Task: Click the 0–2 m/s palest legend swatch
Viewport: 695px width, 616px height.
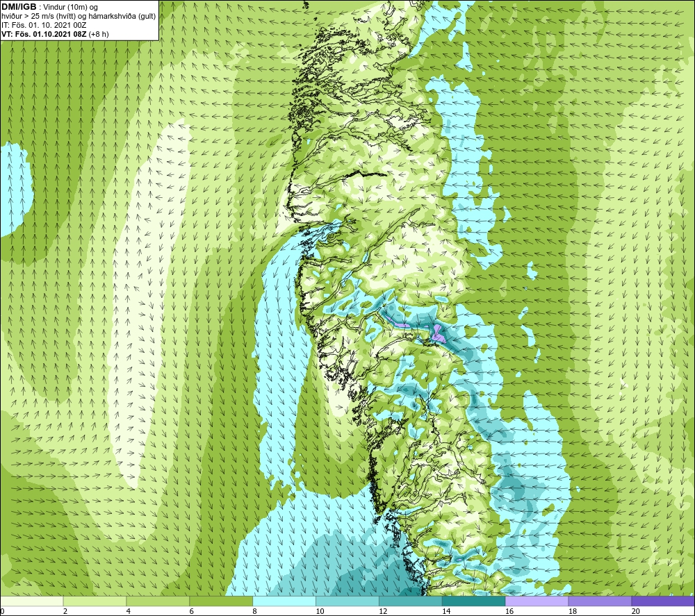Action: (32, 601)
